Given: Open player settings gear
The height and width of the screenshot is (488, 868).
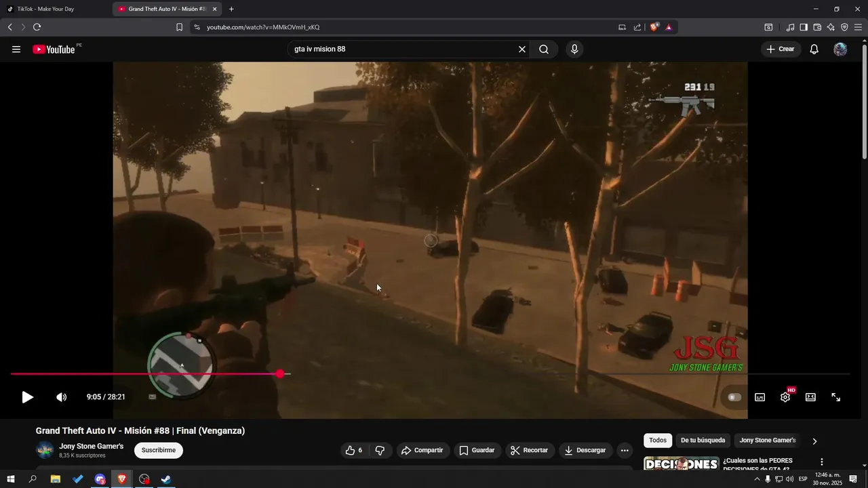Looking at the screenshot, I should point(785,397).
